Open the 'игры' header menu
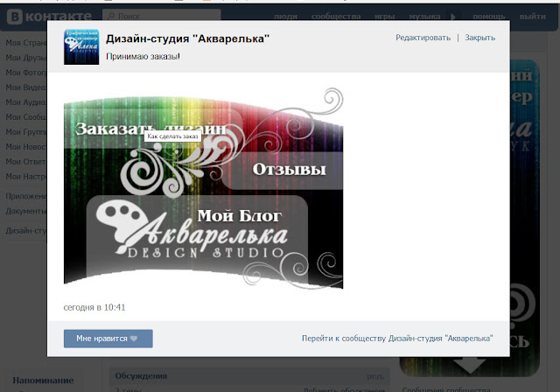This screenshot has width=560, height=392. click(x=384, y=17)
